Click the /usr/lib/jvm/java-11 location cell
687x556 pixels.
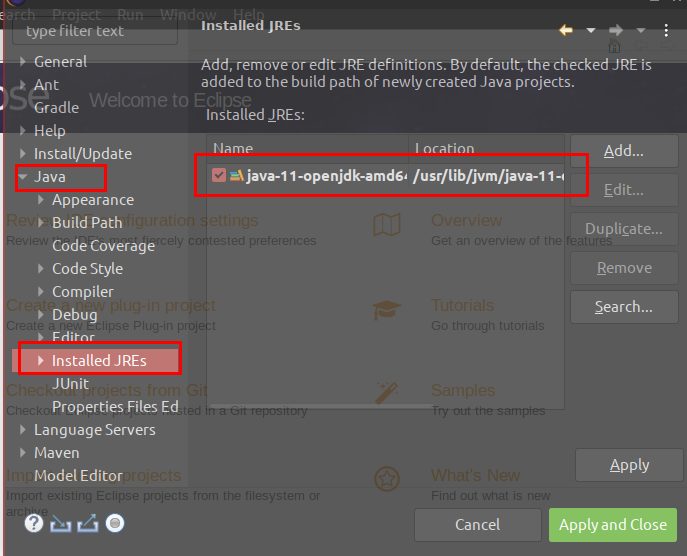click(488, 176)
